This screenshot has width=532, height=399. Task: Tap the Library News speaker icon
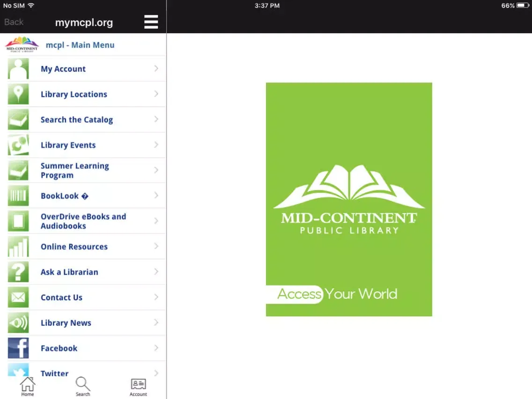pos(18,323)
